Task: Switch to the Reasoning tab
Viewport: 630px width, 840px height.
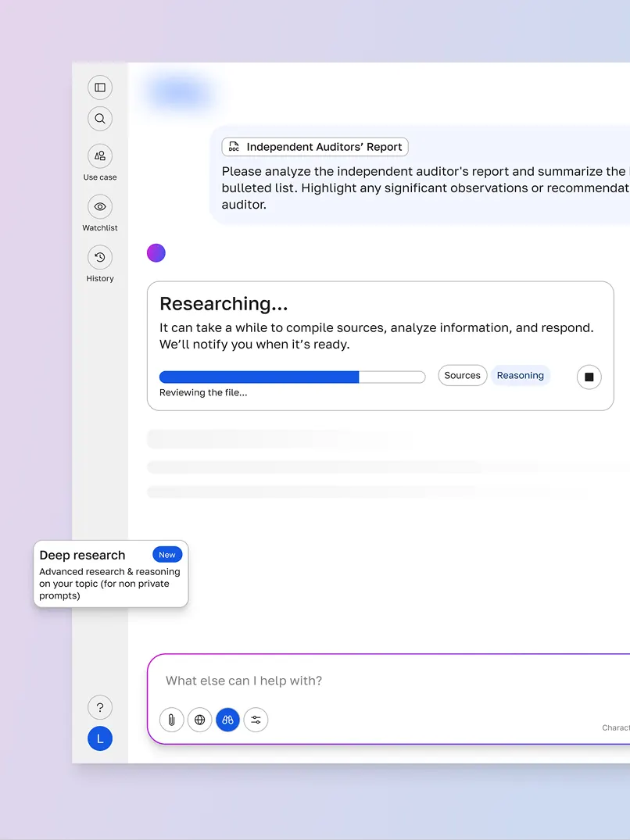Action: (521, 375)
